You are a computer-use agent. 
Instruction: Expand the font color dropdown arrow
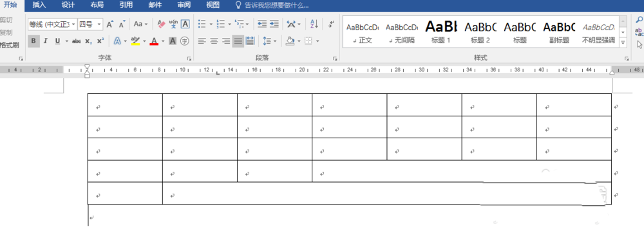(163, 41)
